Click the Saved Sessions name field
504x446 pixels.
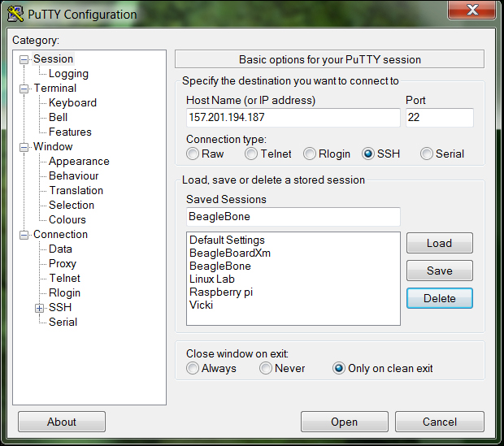pos(293,217)
